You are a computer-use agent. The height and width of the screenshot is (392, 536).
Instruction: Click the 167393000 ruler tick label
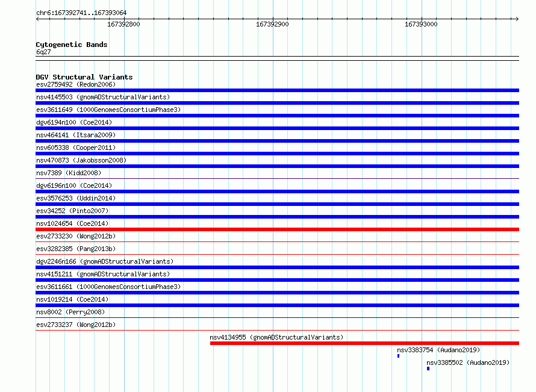coord(421,24)
